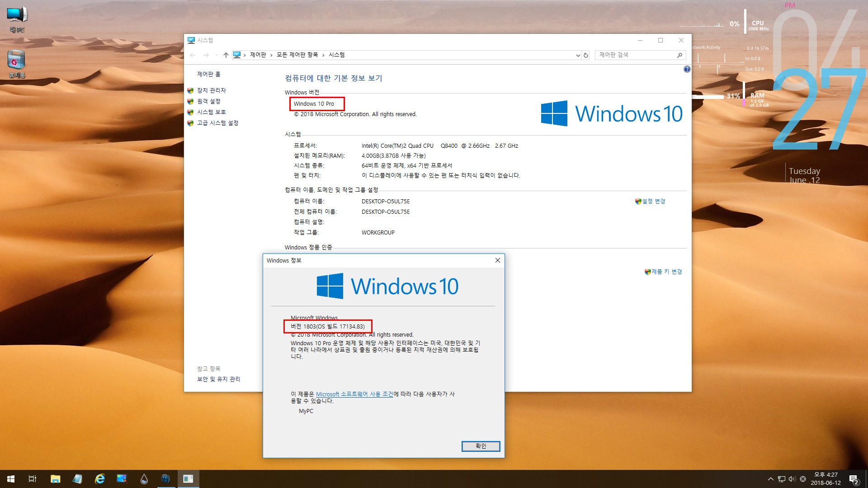Screen dimensions: 868x488
Task: Open the notepad-style app on taskbar
Action: coord(77,479)
